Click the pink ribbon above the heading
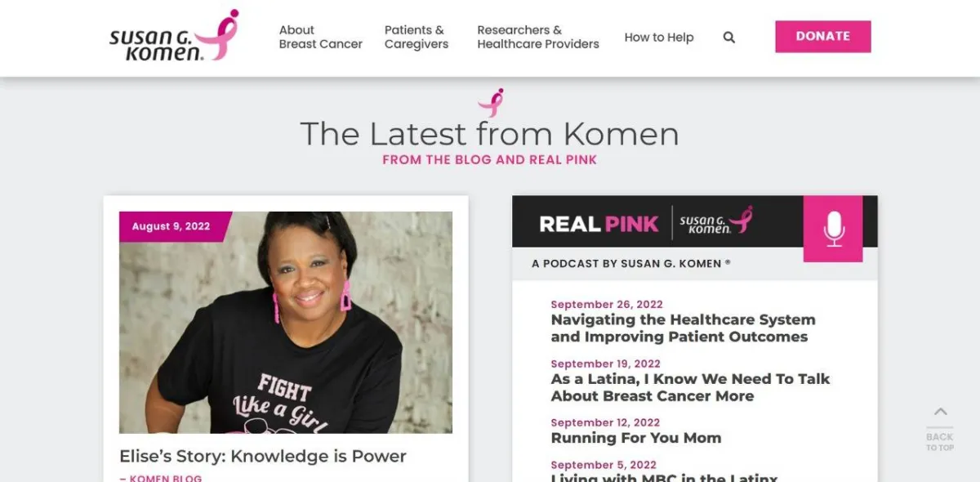The image size is (980, 482). 491,103
